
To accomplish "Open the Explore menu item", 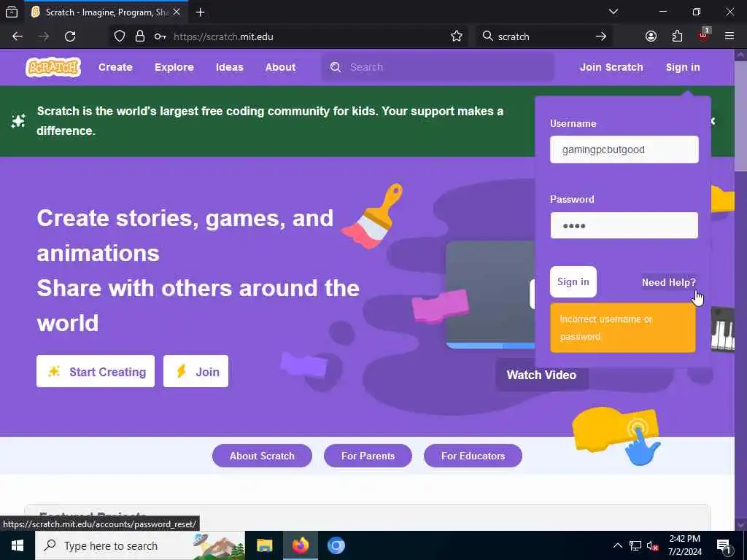I will tap(174, 67).
